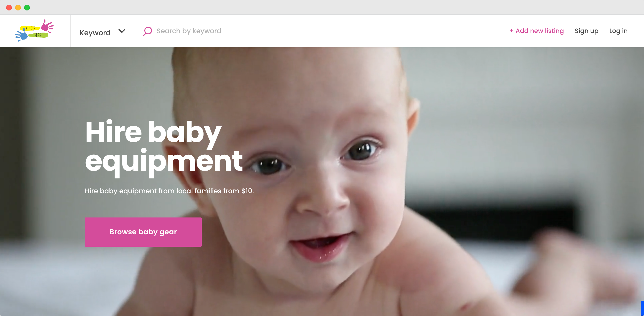
Task: Open the Log in page
Action: coord(618,31)
